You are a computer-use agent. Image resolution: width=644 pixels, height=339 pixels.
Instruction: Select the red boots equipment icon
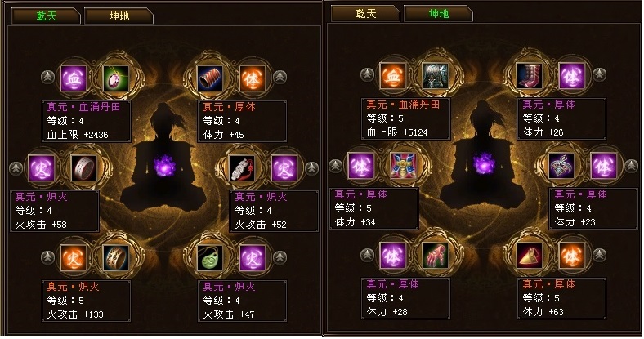pyautogui.click(x=530, y=75)
